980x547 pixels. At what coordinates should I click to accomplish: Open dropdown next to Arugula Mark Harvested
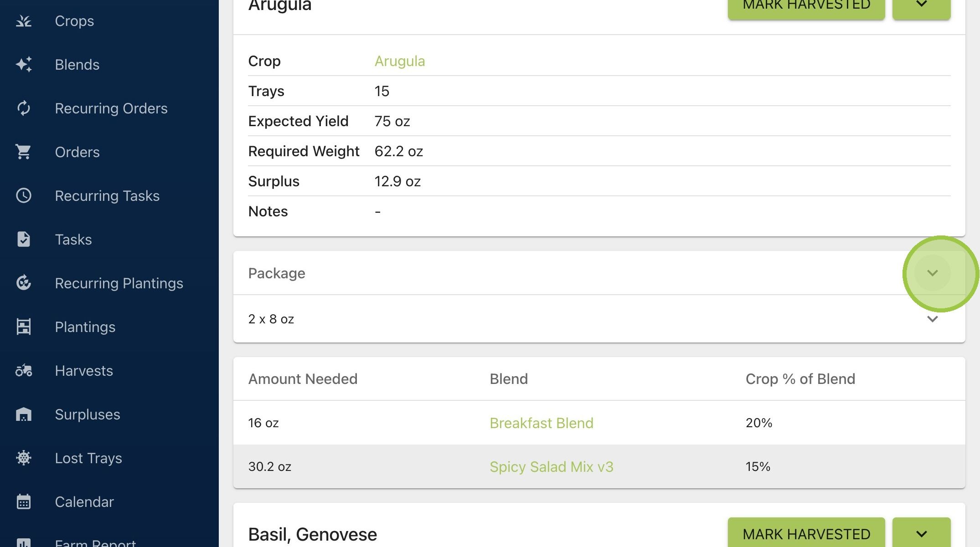point(922,6)
